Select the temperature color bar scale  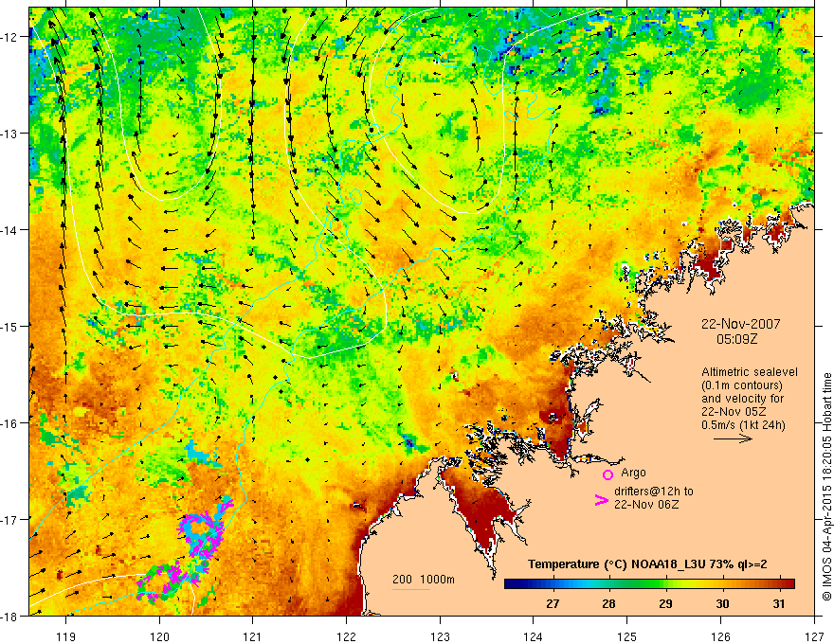click(x=649, y=584)
